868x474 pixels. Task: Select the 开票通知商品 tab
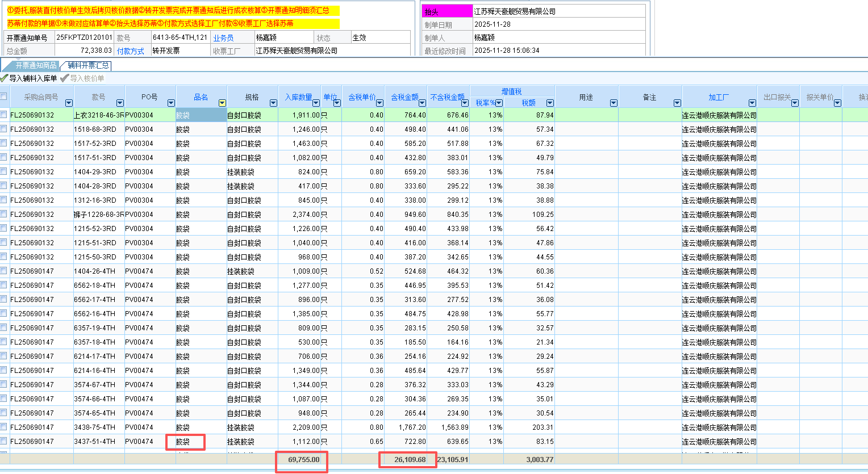click(x=35, y=66)
